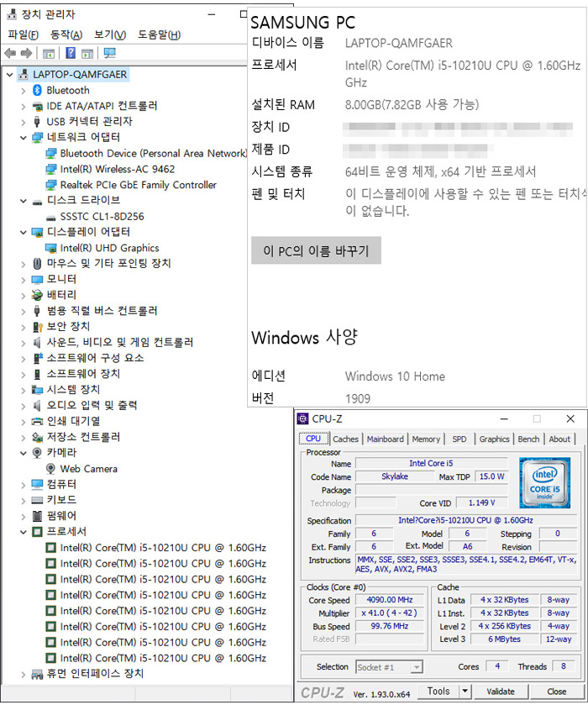Click the Validate button in CPU-Z
This screenshot has width=588, height=705.
[501, 691]
